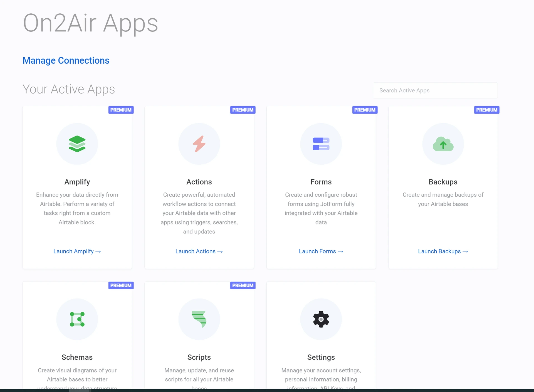The image size is (534, 392).
Task: Click Launch Backups link
Action: 443,251
